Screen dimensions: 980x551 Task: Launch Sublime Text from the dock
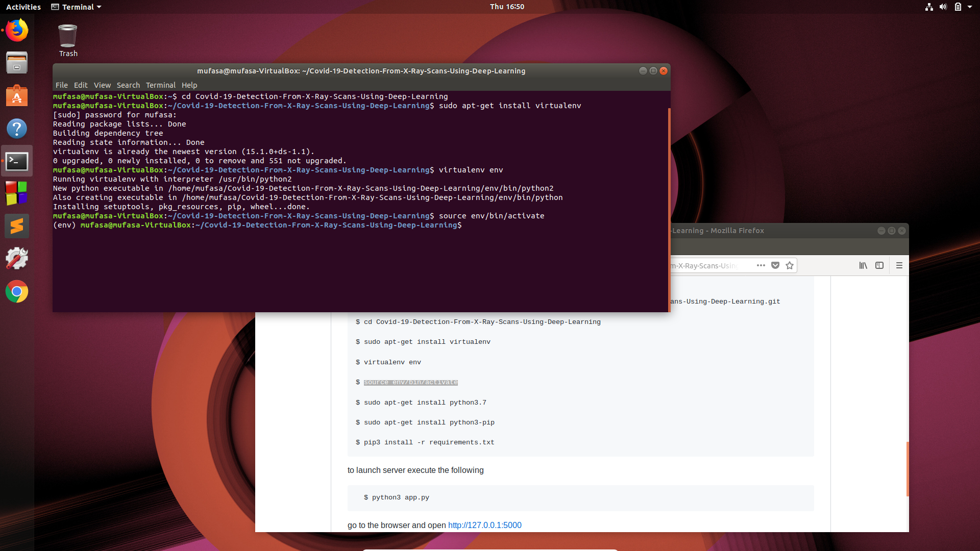pyautogui.click(x=17, y=226)
